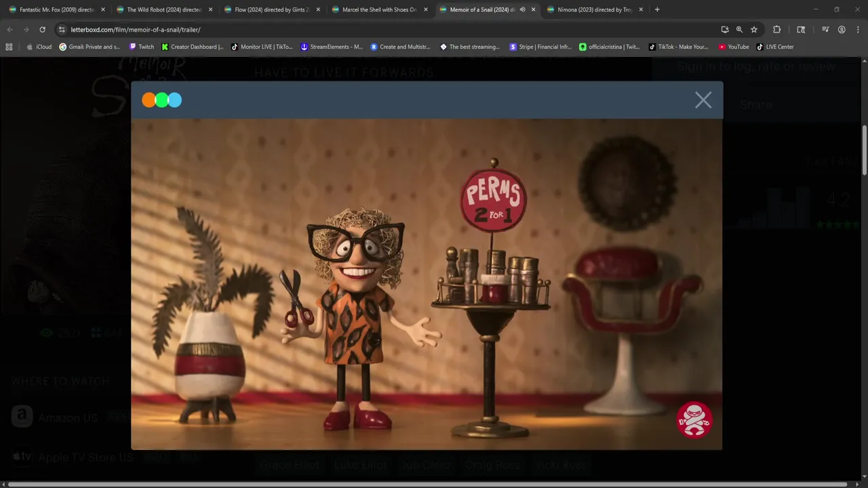This screenshot has width=868, height=488.
Task: Close the Memoir of a Snail tab
Action: click(533, 9)
